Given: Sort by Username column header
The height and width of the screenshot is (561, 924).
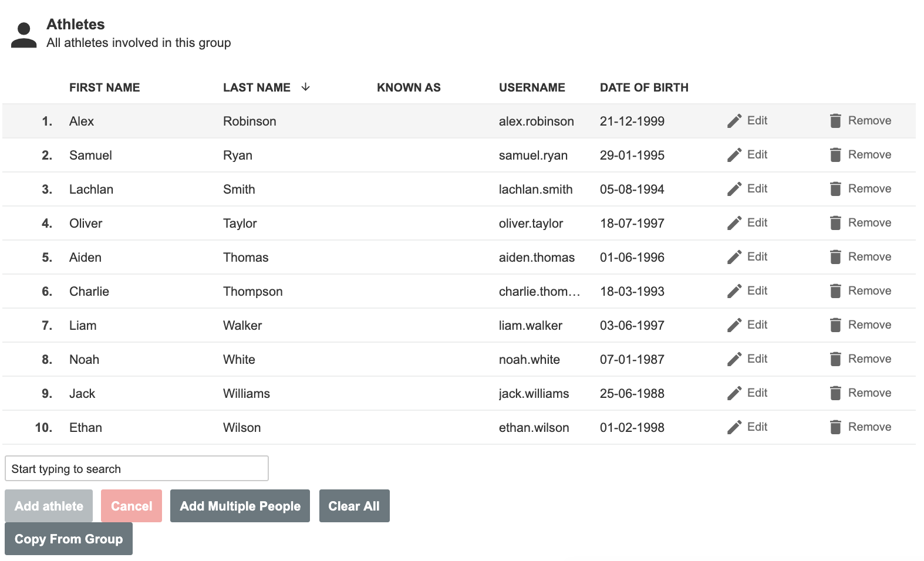Looking at the screenshot, I should pos(532,87).
